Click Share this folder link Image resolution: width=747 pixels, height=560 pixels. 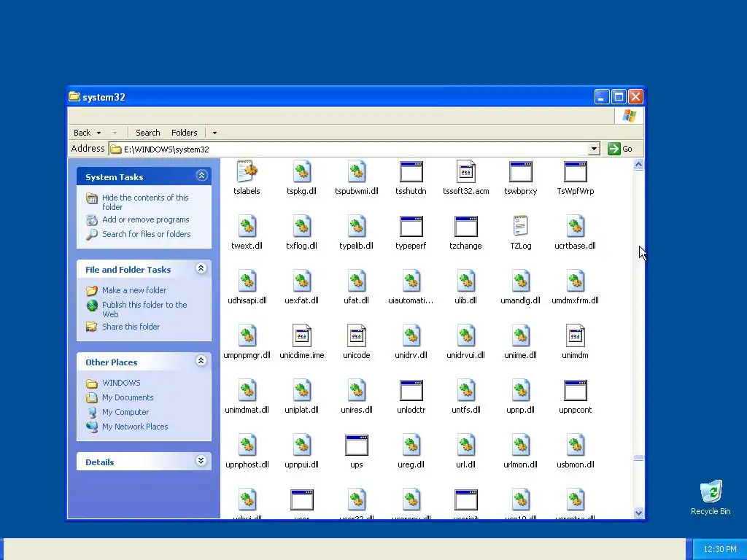(131, 327)
